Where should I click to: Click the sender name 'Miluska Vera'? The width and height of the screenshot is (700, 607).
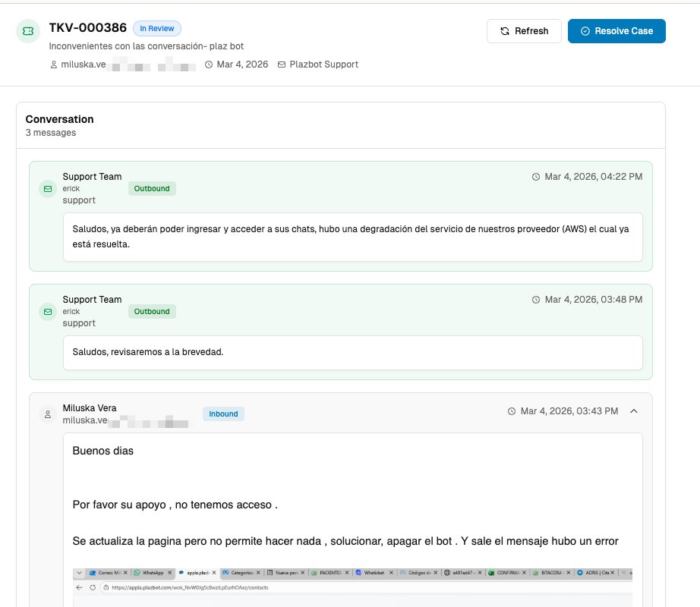(x=90, y=408)
